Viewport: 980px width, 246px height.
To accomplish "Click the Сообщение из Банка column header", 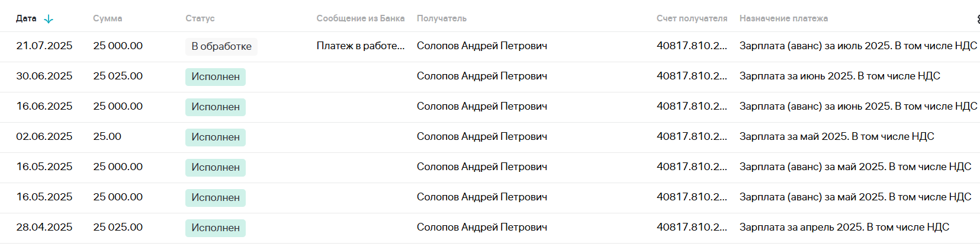I will (361, 18).
